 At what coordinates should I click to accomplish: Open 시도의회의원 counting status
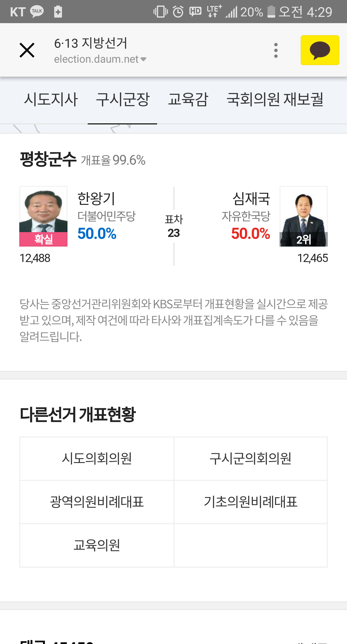pos(97,458)
